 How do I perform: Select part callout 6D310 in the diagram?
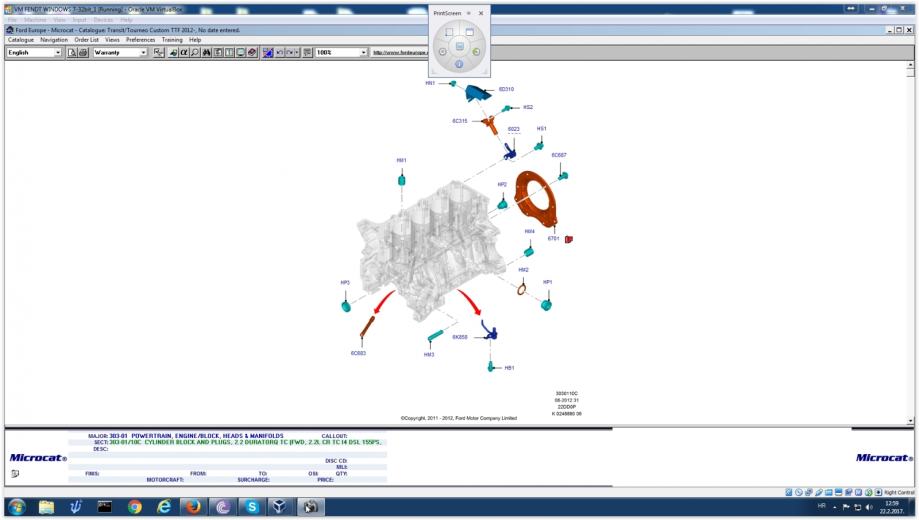tap(506, 90)
